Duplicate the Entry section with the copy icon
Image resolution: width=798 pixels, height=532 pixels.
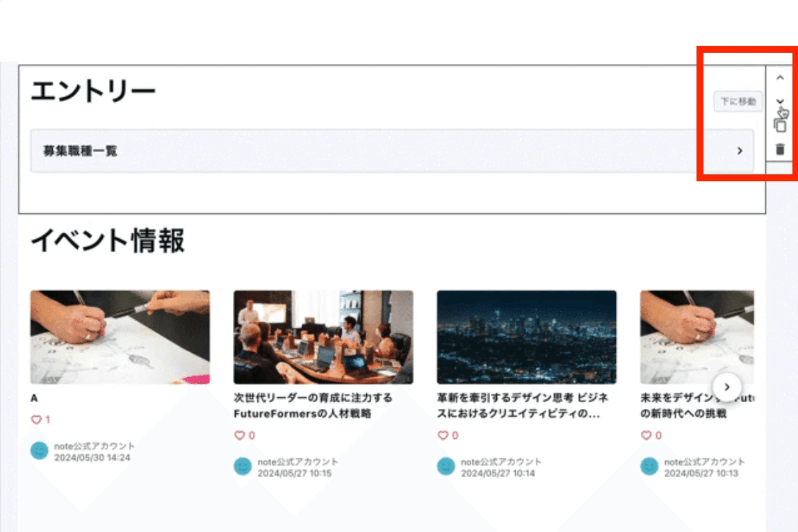pyautogui.click(x=780, y=125)
